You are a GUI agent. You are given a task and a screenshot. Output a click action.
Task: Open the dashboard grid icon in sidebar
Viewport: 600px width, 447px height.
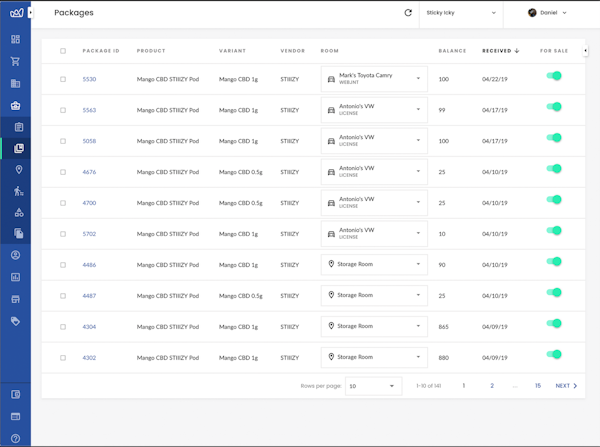tap(15, 39)
